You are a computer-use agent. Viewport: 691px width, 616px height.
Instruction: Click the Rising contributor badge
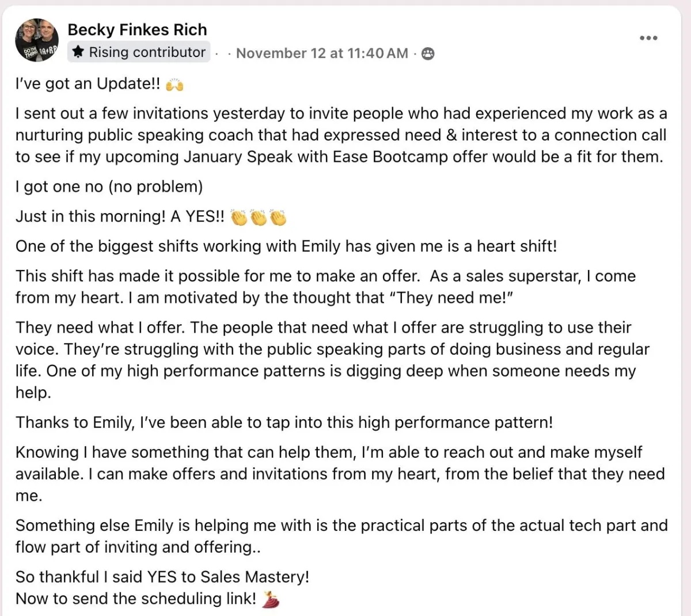[140, 52]
